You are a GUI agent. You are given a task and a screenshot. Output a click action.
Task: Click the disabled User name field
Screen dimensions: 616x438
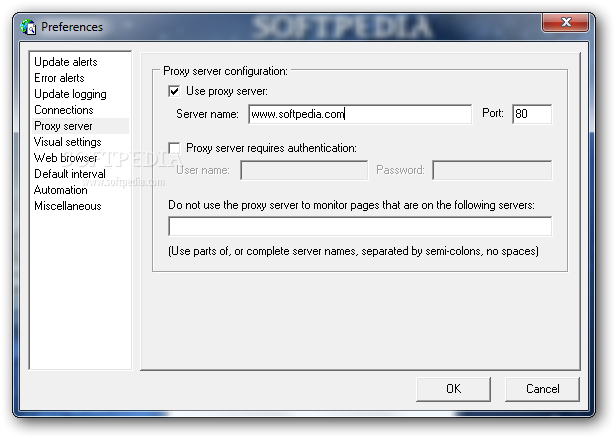click(x=304, y=170)
